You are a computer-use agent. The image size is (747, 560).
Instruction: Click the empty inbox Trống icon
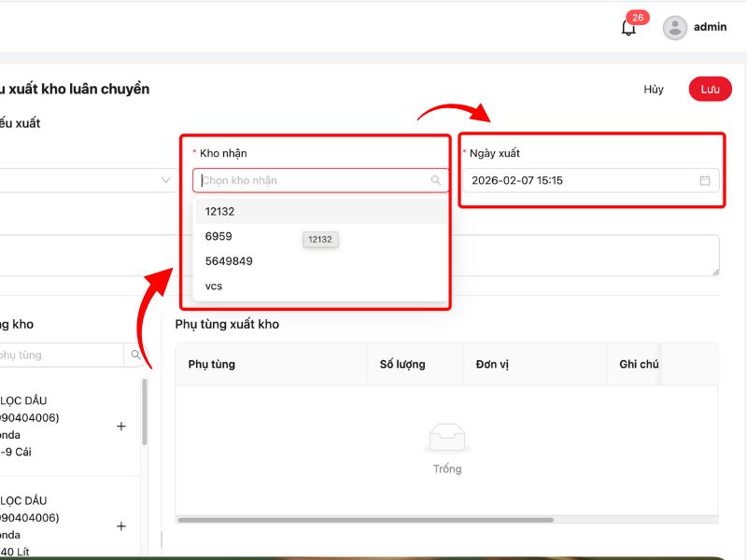pyautogui.click(x=446, y=438)
